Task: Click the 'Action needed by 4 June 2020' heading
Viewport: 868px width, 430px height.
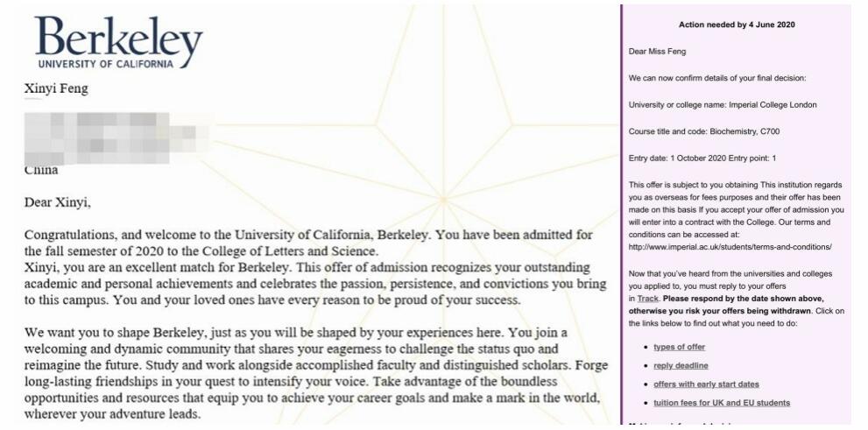Action: (736, 25)
